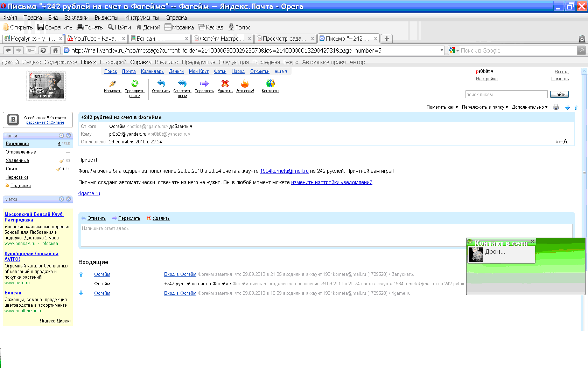This screenshot has height=368, width=588.
Task: Open the Файл menu
Action: pyautogui.click(x=10, y=18)
